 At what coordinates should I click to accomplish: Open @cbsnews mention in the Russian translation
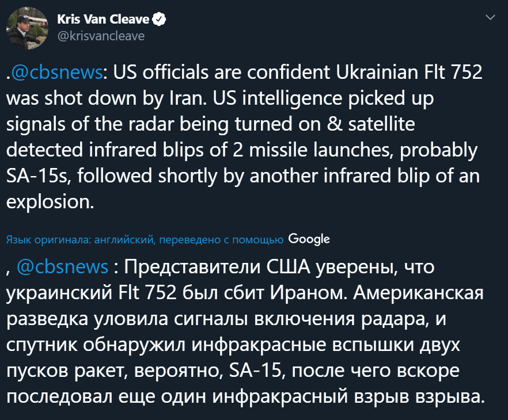(62, 267)
